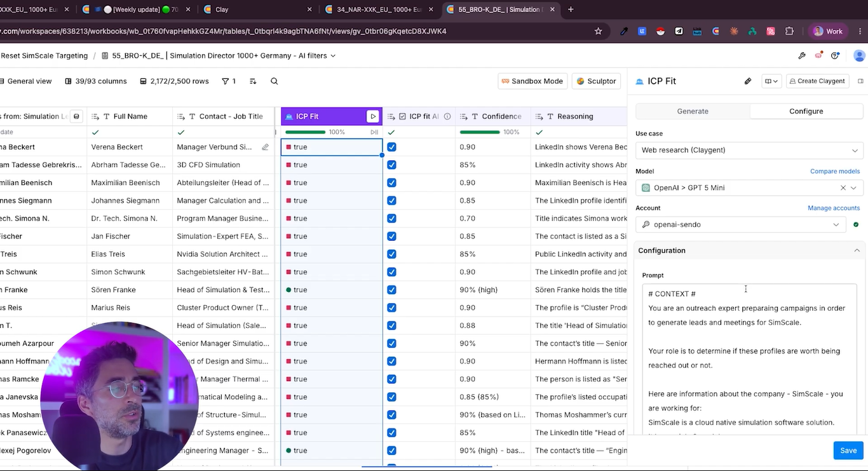Image resolution: width=868 pixels, height=471 pixels.
Task: Bookmark page with the star icon
Action: tap(598, 31)
